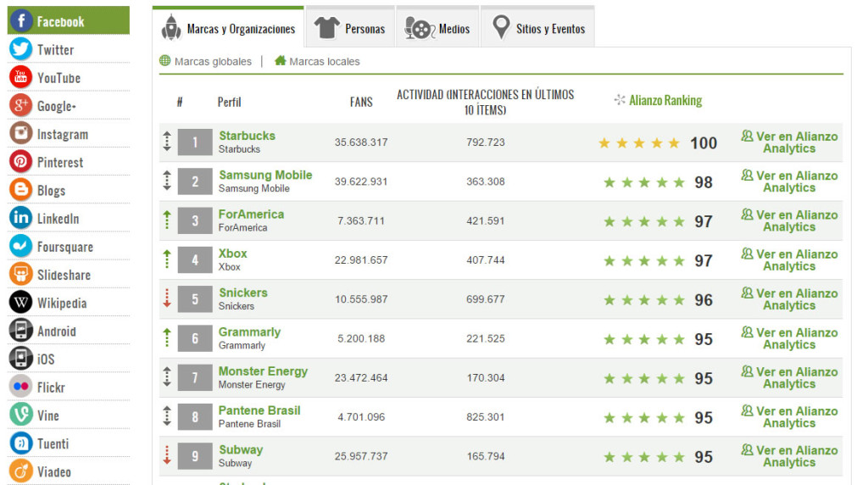Click the rank arrow icon for Pantene Brasil
The width and height of the screenshot is (868, 485).
point(167,415)
